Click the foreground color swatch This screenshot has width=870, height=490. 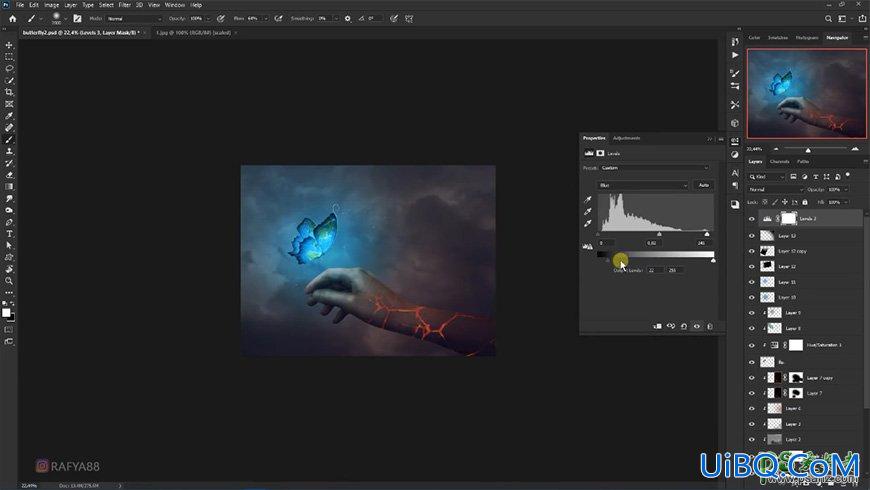pyautogui.click(x=6, y=313)
